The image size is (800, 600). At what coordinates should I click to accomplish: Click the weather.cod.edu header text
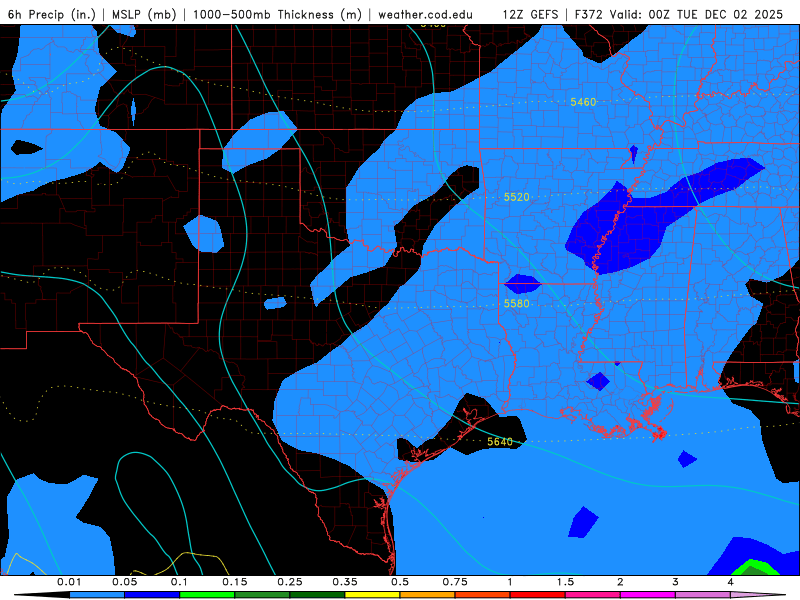tap(426, 14)
